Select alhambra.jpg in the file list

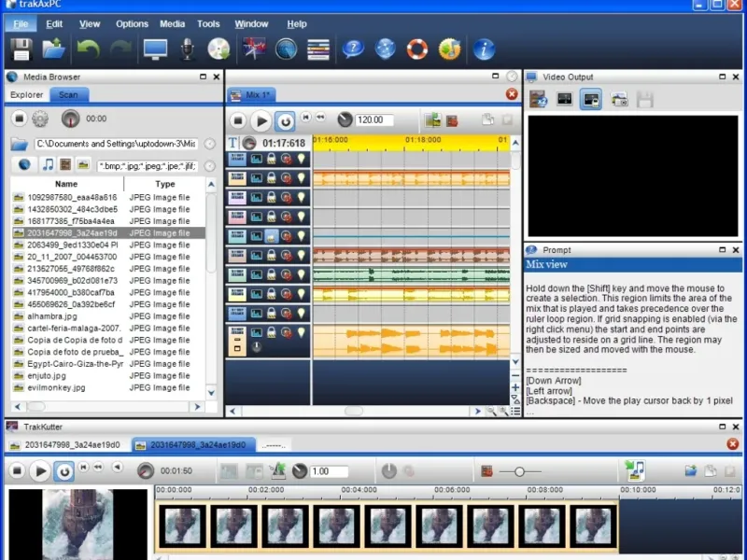click(52, 316)
